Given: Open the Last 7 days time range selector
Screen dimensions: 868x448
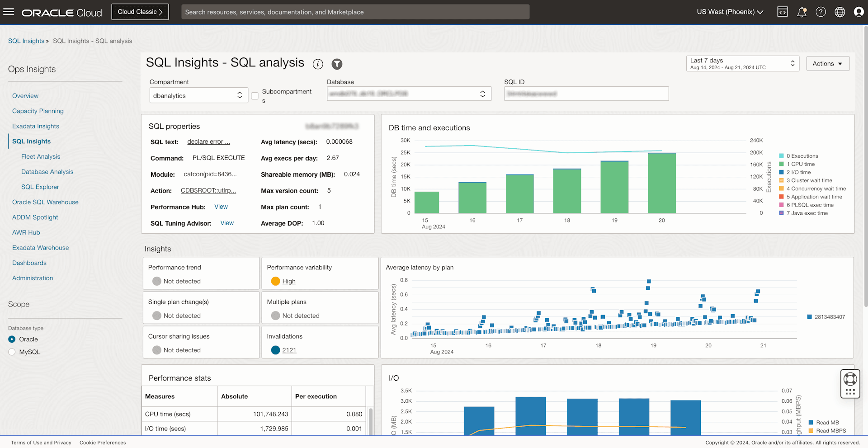Looking at the screenshot, I should click(742, 63).
